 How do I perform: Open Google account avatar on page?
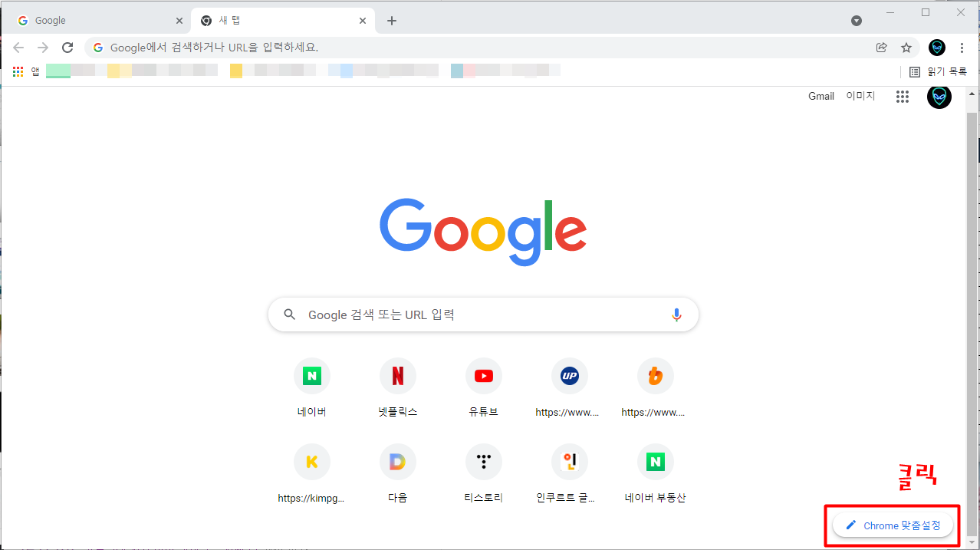click(939, 97)
